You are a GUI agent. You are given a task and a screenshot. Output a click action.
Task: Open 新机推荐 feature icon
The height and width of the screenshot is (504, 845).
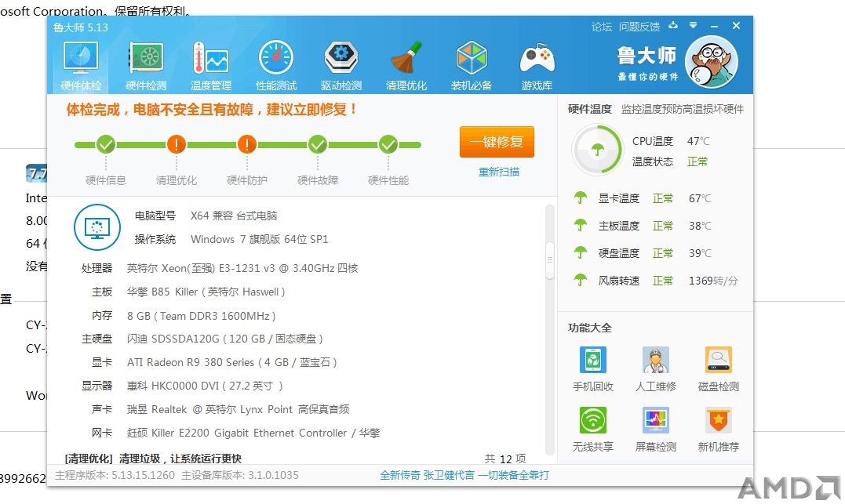click(719, 420)
